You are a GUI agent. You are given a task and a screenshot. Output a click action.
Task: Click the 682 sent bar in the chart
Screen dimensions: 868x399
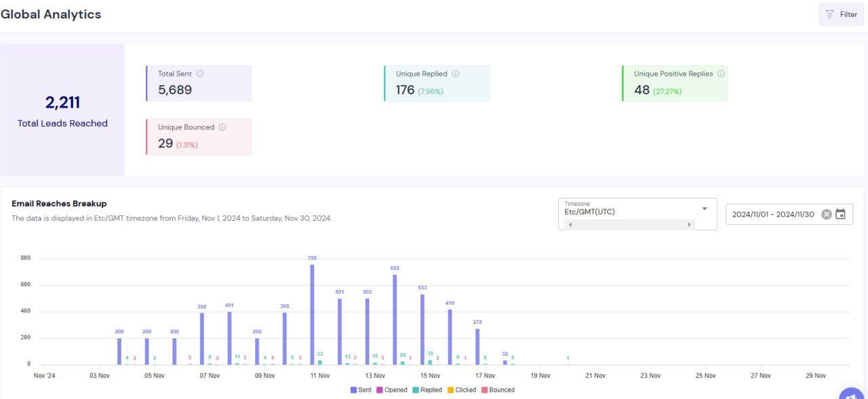[x=395, y=320]
